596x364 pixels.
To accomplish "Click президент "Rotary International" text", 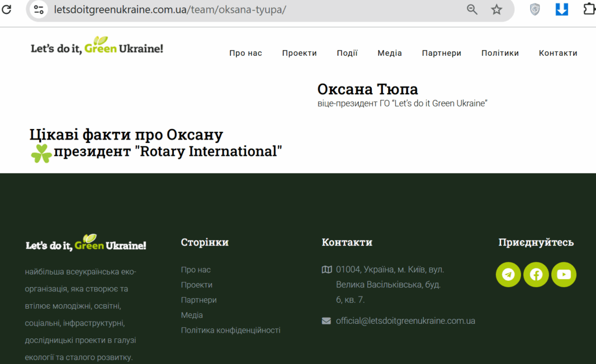I will 168,151.
